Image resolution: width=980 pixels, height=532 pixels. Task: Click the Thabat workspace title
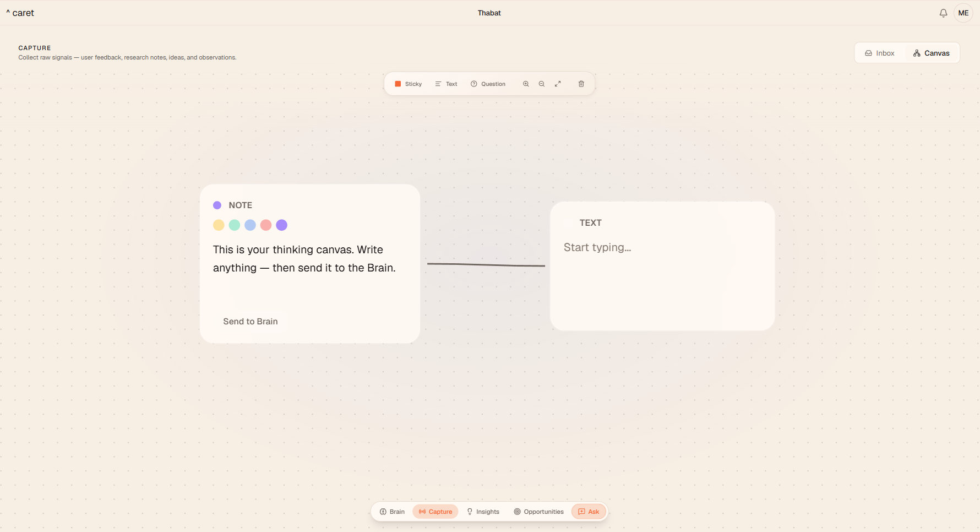[x=489, y=13]
